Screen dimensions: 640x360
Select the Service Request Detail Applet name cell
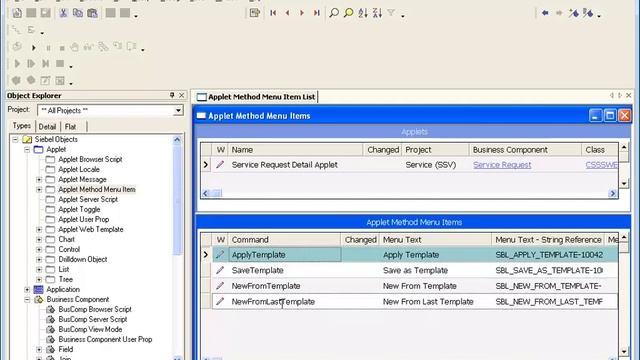pyautogui.click(x=296, y=165)
